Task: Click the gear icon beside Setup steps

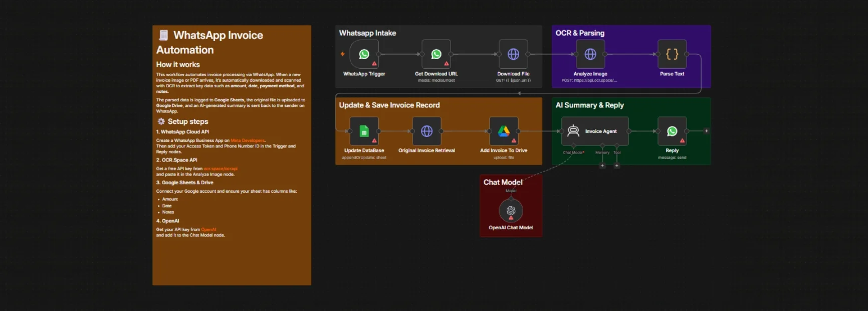Action: pos(161,121)
